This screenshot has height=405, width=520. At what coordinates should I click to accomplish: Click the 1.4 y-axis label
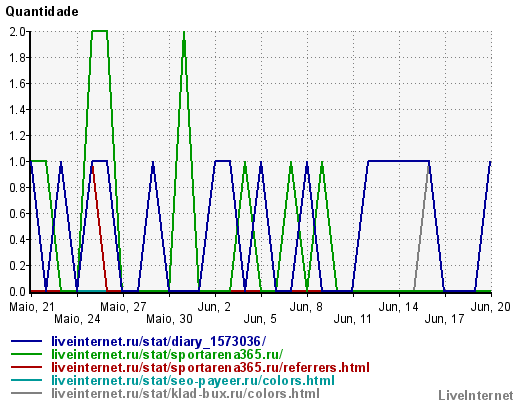tap(18, 110)
